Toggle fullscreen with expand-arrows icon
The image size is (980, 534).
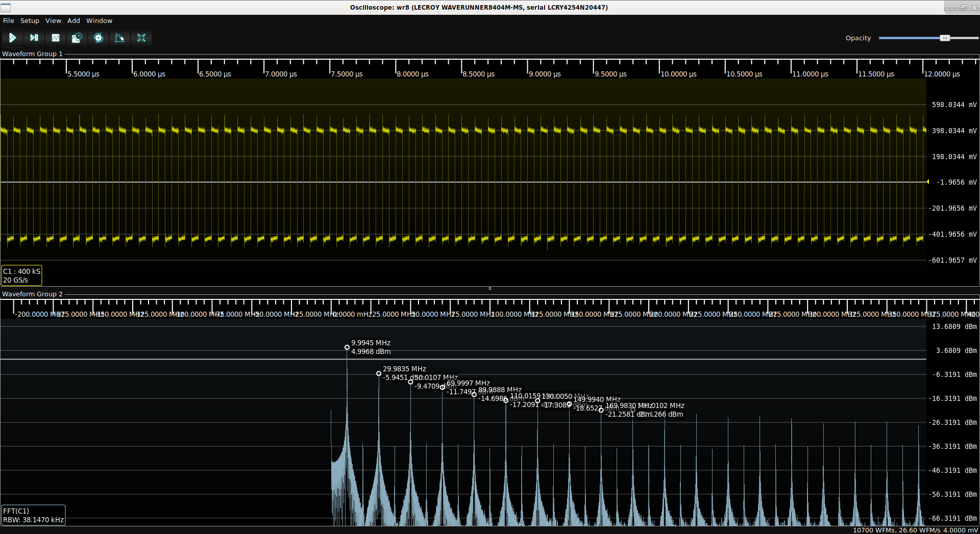(x=141, y=38)
